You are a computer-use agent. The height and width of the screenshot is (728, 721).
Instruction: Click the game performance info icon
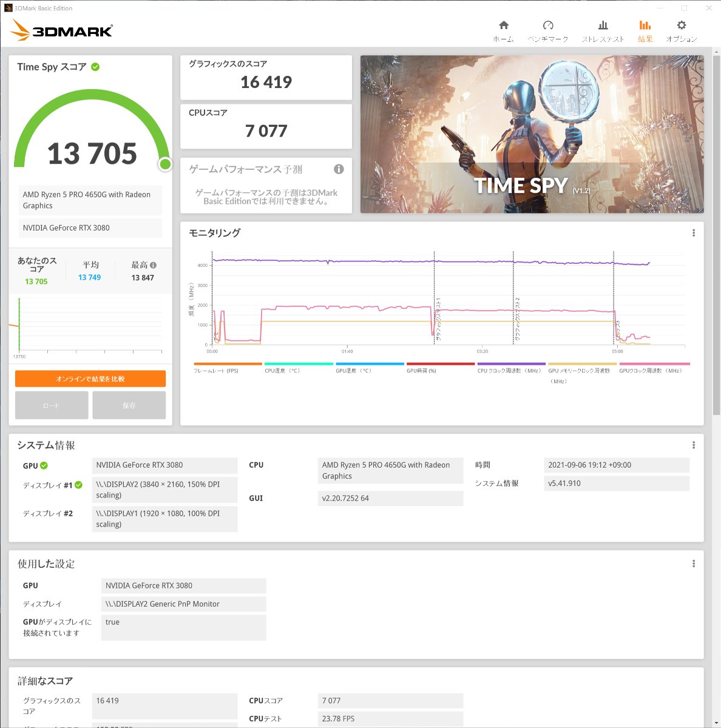339,169
